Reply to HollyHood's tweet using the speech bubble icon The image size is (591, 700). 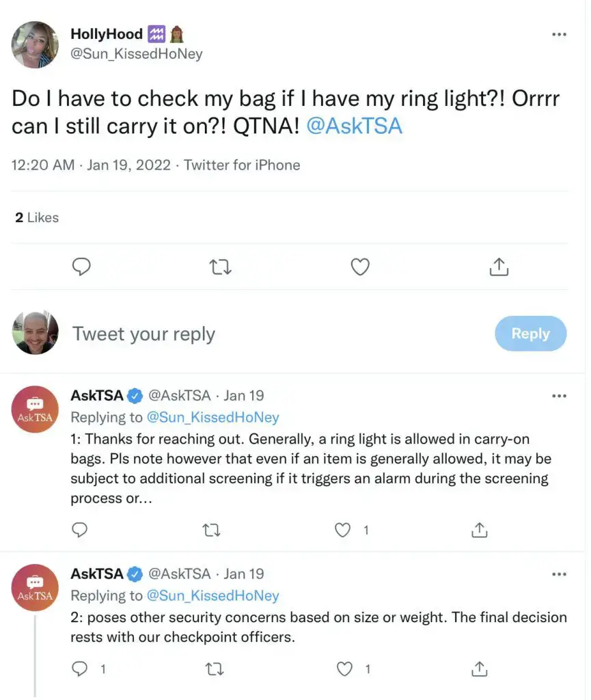[x=81, y=266]
